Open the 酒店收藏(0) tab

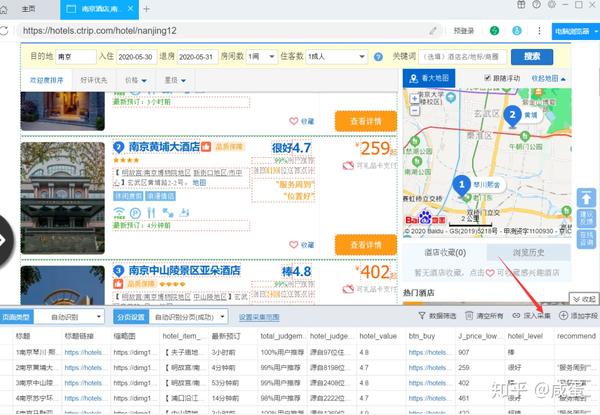(x=445, y=252)
